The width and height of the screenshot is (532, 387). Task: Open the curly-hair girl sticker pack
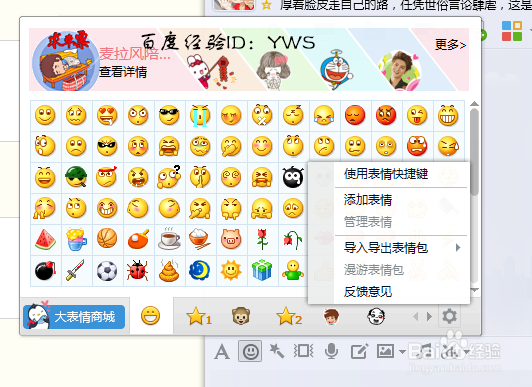point(273,71)
